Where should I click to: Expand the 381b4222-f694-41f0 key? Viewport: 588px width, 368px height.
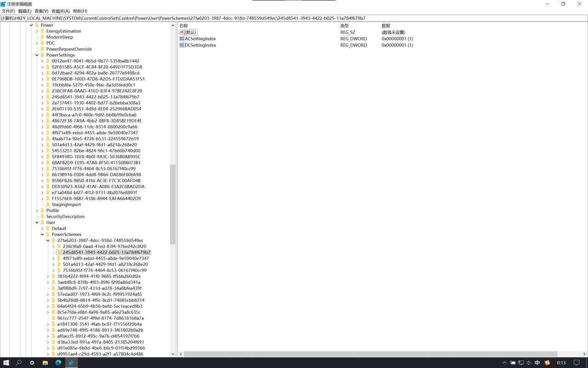pyautogui.click(x=48, y=276)
